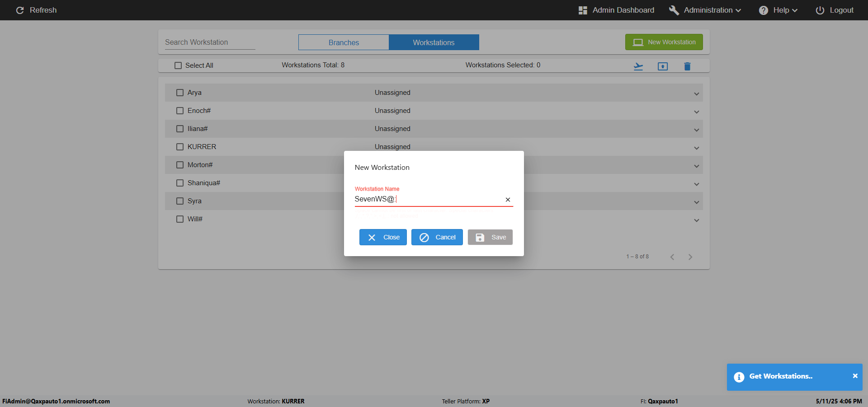Focus the Search Workstation field
This screenshot has width=868, height=407.
[210, 42]
